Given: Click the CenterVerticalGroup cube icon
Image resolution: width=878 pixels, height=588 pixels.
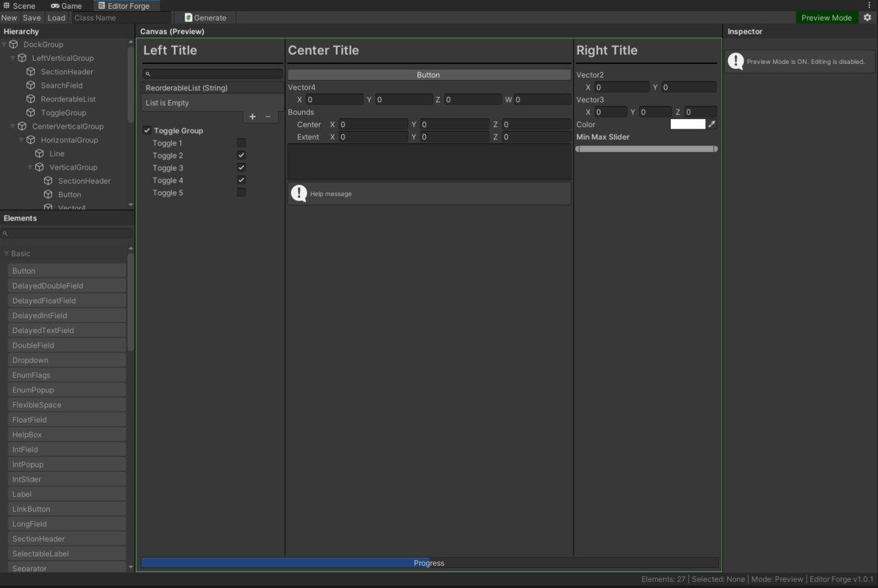Looking at the screenshot, I should [x=22, y=126].
